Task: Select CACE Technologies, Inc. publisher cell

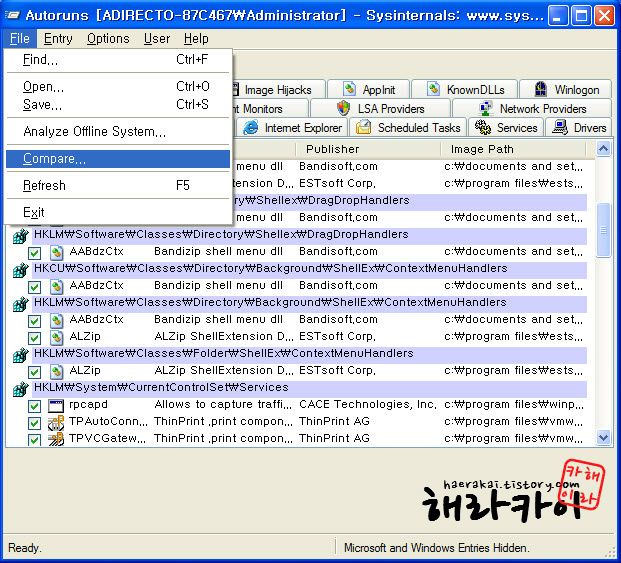Action: pos(368,405)
